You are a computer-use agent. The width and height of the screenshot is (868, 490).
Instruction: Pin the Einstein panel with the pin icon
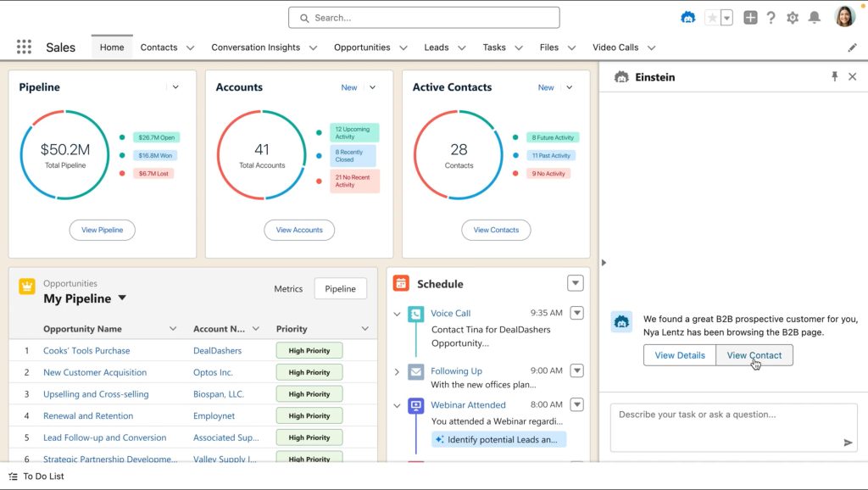[834, 76]
